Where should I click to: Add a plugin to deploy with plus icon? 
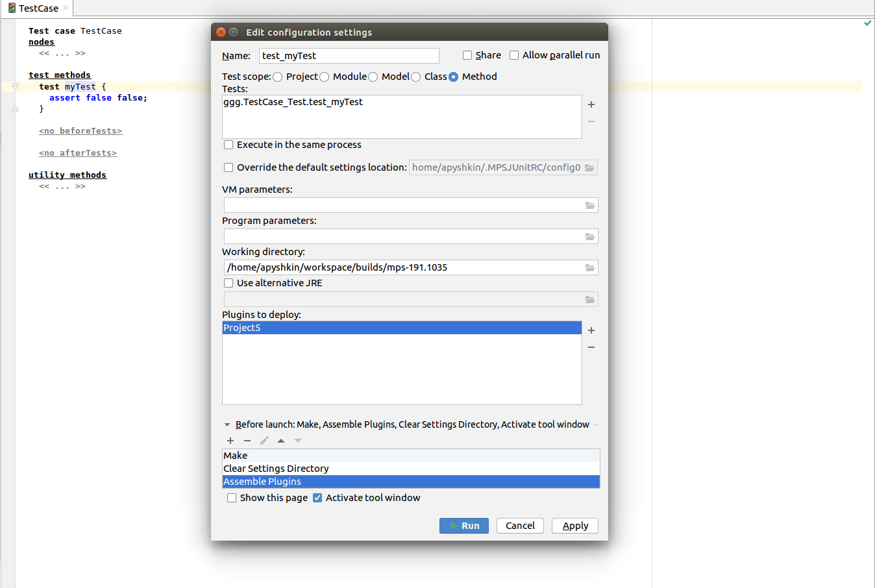[591, 330]
